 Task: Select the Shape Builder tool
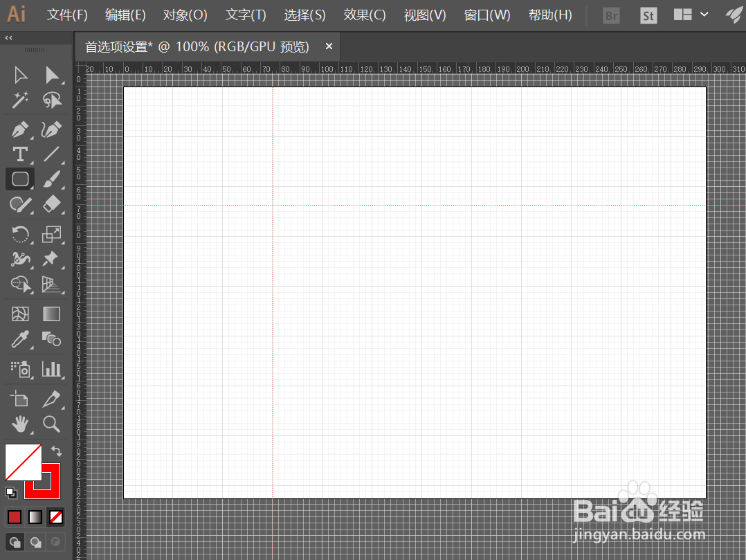pyautogui.click(x=21, y=284)
